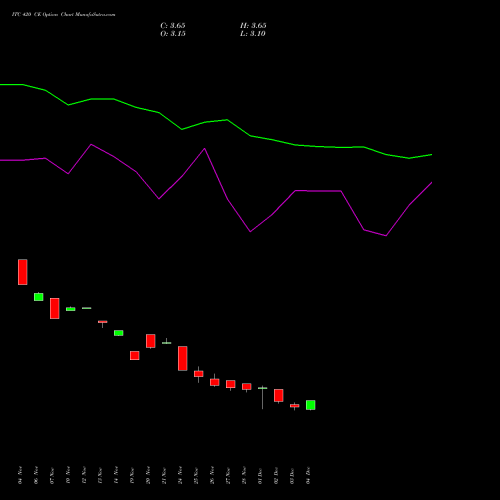The image size is (500, 500).
Task: Click the 13 Nov date axis label
Action: [x=100, y=475]
